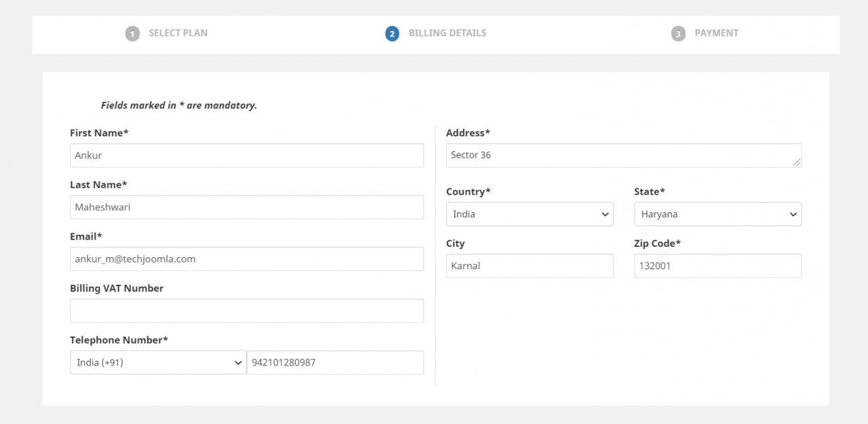Go to the Select Plan step
This screenshot has width=868, height=424.
178,33
